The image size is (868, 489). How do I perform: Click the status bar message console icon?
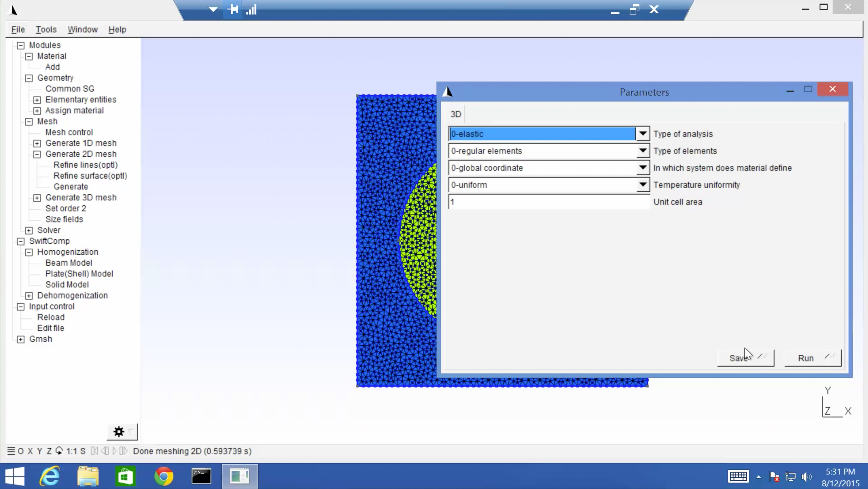pos(11,451)
